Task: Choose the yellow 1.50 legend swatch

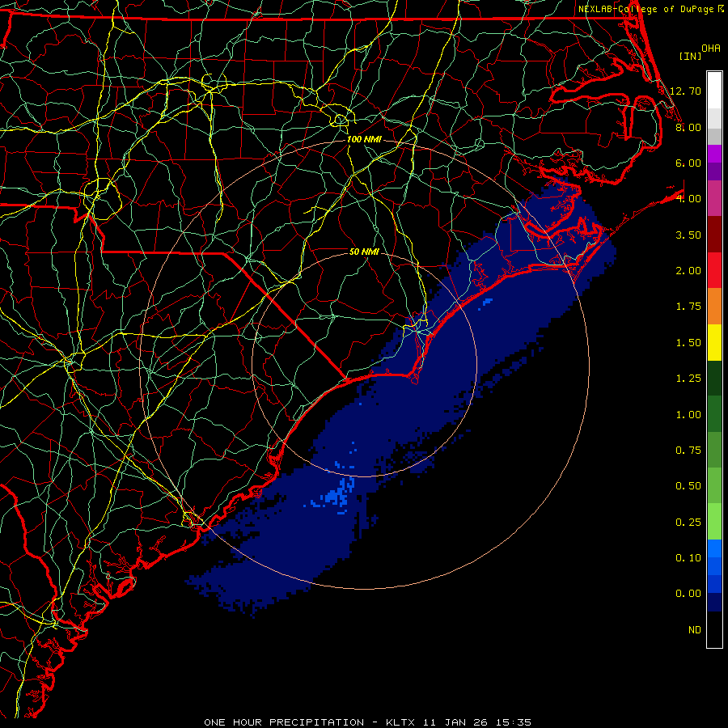Action: (714, 342)
